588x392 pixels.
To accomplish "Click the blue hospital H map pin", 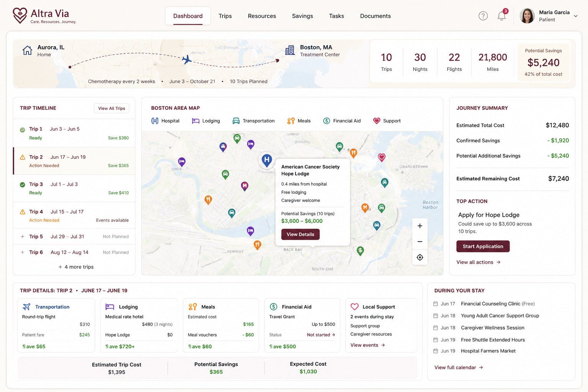I will click(x=267, y=160).
